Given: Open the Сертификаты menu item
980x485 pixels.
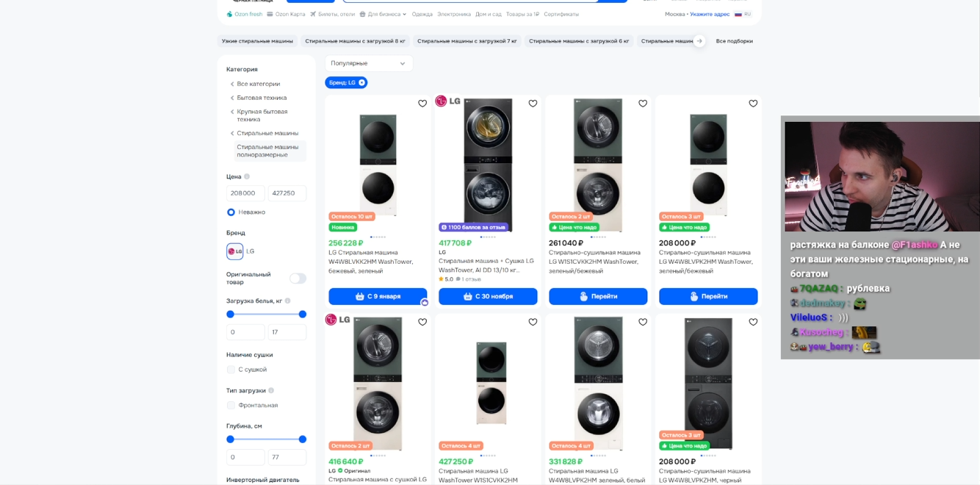Looking at the screenshot, I should (561, 14).
